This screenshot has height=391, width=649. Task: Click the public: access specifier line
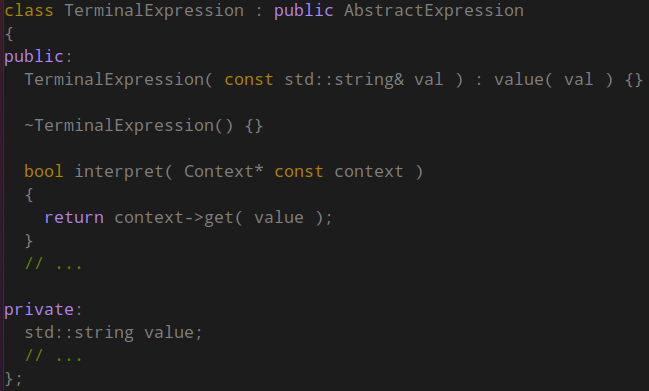[x=38, y=57]
